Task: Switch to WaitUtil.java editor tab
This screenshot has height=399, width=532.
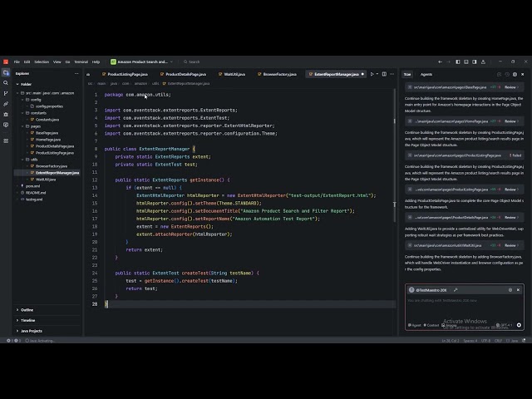Action: point(232,74)
